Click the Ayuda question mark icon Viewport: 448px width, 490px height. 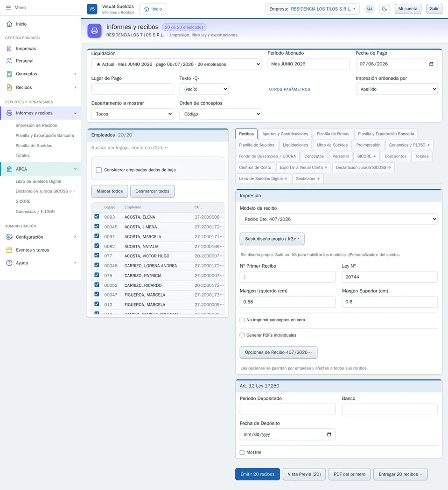pyautogui.click(x=9, y=263)
